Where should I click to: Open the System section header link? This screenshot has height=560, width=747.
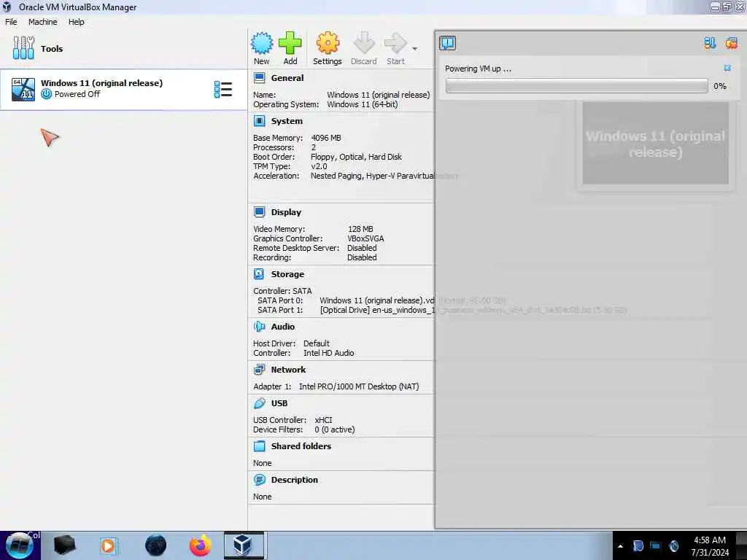[x=287, y=121]
